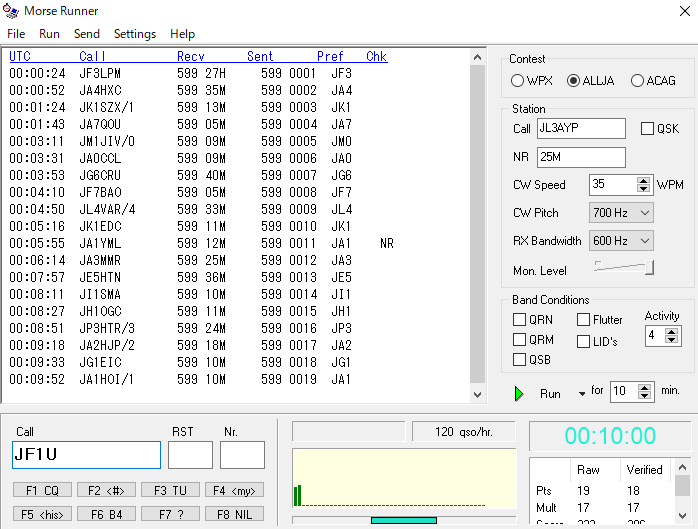698x529 pixels.
Task: Open the File menu
Action: coord(16,34)
